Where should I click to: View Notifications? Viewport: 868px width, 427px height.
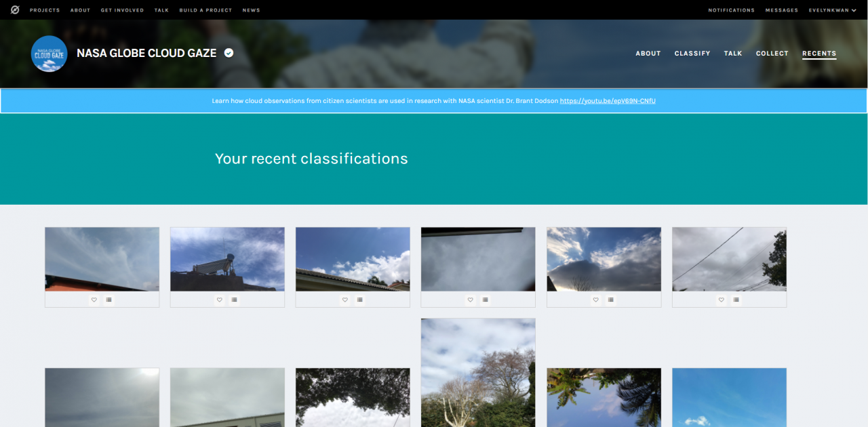click(x=731, y=10)
